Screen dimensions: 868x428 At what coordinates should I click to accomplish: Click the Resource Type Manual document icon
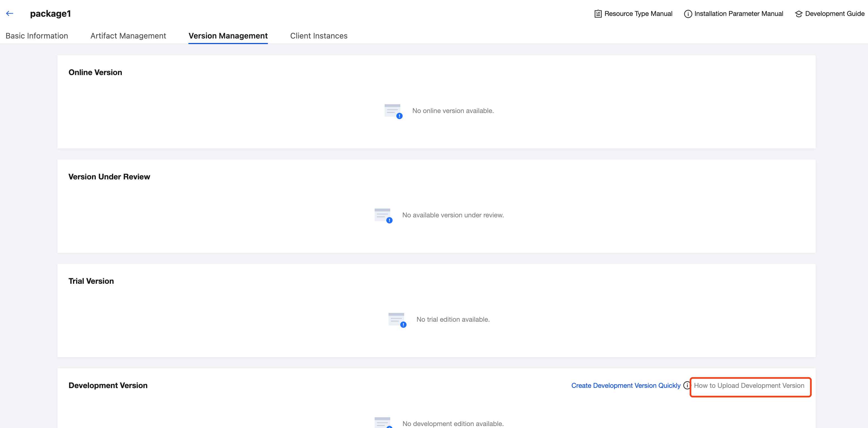tap(598, 14)
